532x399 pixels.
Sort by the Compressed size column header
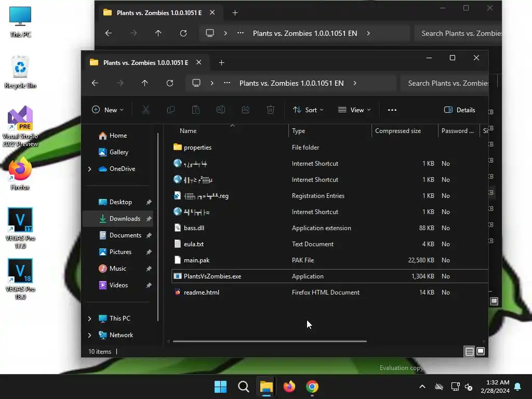(x=405, y=131)
